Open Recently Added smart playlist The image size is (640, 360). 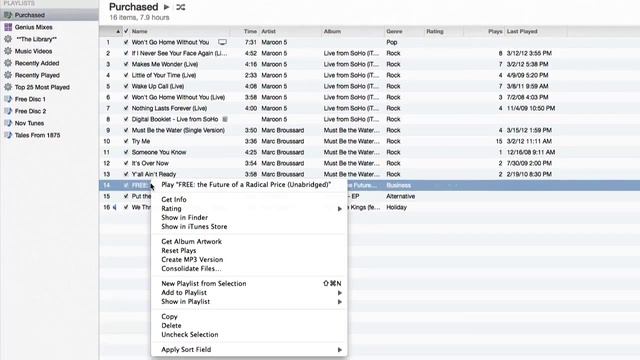[37, 63]
